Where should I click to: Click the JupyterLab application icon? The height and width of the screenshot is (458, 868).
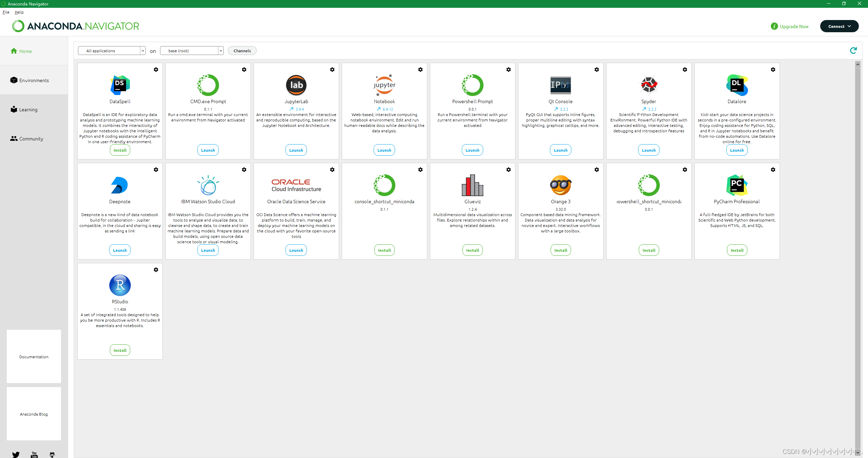tap(296, 85)
